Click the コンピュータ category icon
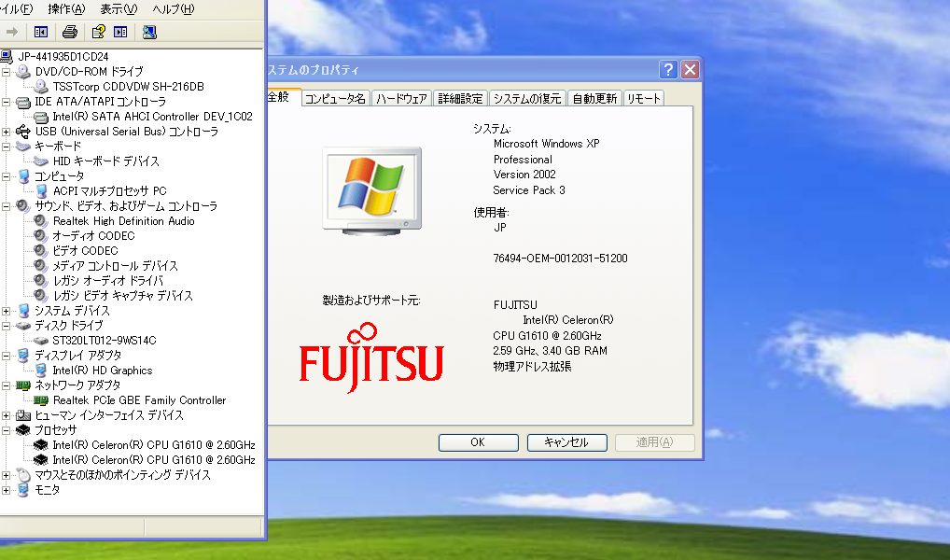950x560 pixels. point(23,176)
